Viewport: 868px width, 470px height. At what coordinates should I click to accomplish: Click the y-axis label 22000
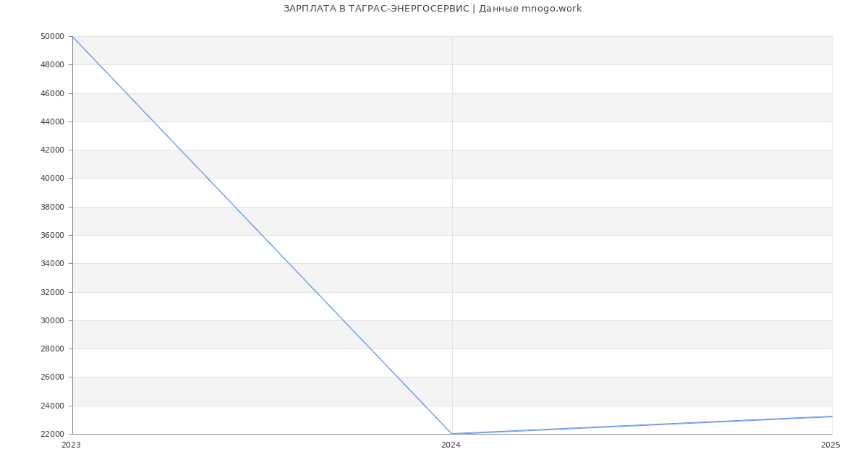click(53, 434)
